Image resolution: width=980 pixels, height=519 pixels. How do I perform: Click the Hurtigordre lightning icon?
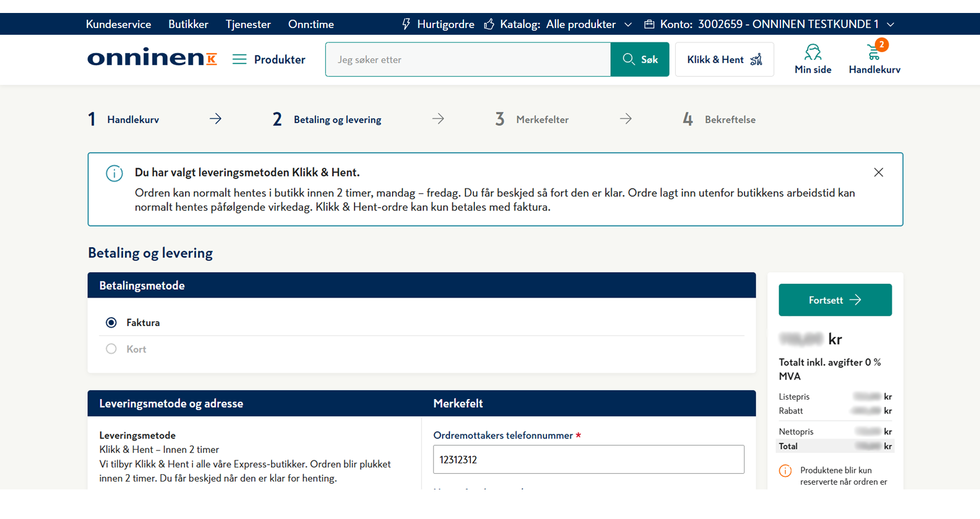[407, 24]
